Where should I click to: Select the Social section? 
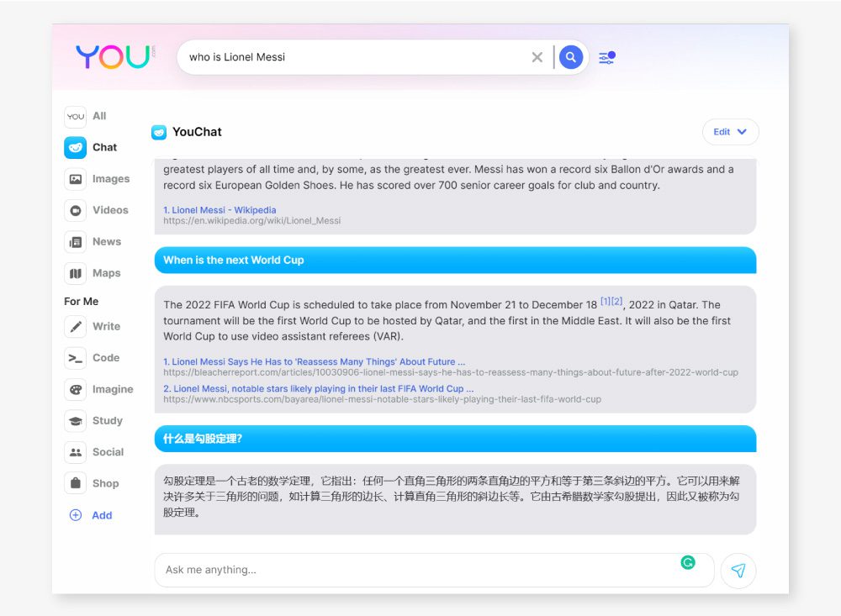75,452
